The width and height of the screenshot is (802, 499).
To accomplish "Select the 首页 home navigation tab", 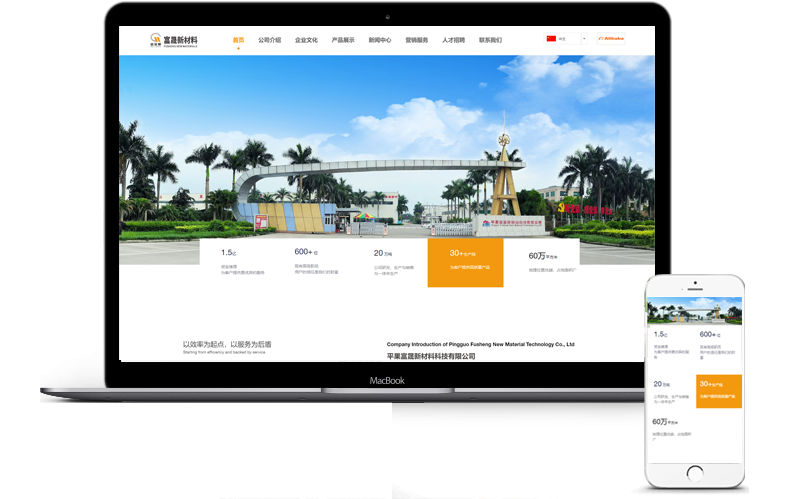I will (x=238, y=40).
